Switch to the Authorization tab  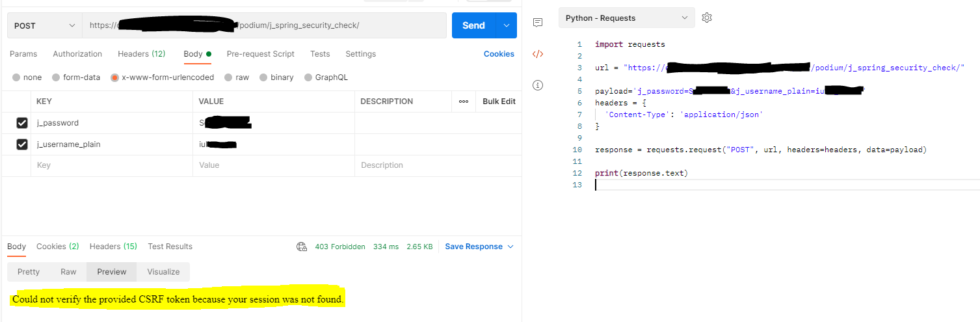[x=77, y=54]
